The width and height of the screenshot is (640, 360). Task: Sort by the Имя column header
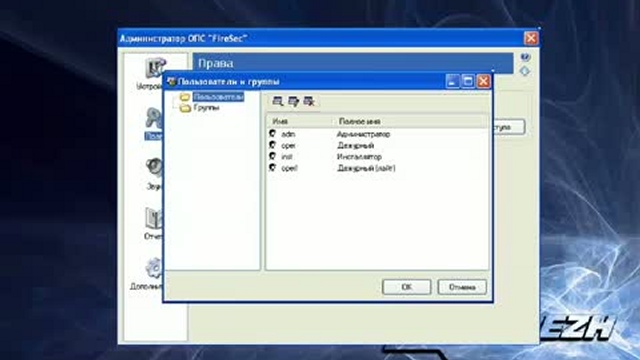click(300, 121)
